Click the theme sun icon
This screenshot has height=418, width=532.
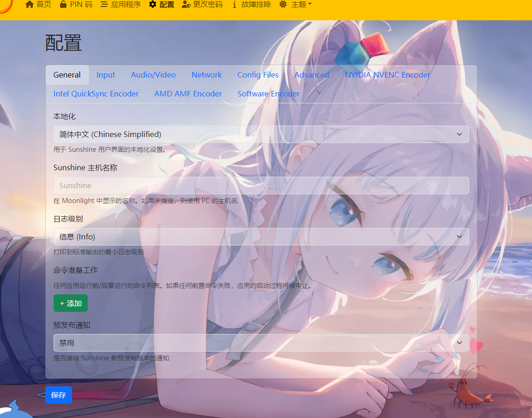point(283,5)
